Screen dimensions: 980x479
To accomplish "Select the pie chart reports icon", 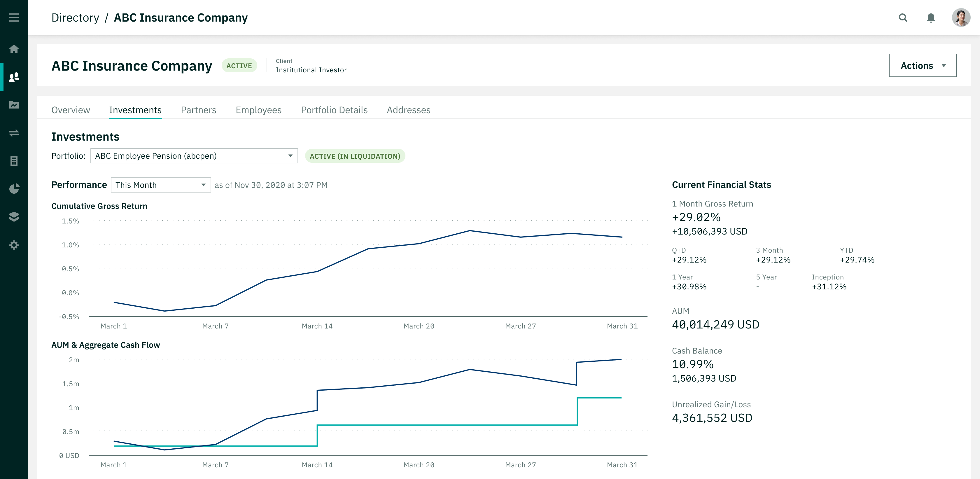I will pos(14,189).
